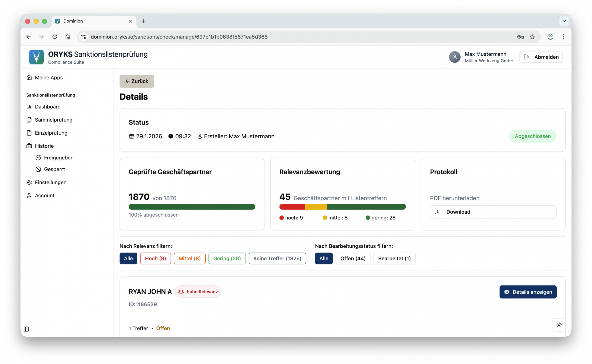Select Keine Treffer (1825) filter
This screenshot has width=592, height=364.
point(277,258)
